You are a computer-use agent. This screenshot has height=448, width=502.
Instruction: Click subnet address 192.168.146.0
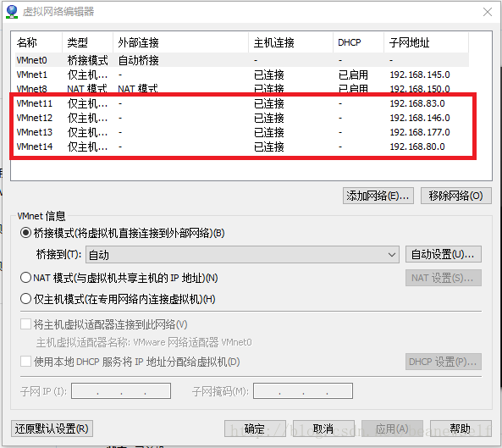420,118
